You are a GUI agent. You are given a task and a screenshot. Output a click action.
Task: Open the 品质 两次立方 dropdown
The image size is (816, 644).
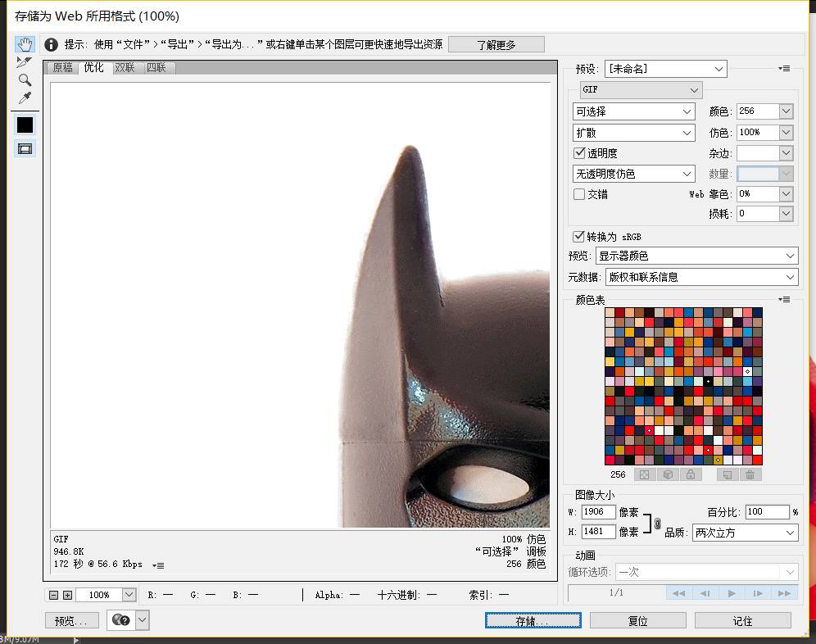point(745,533)
